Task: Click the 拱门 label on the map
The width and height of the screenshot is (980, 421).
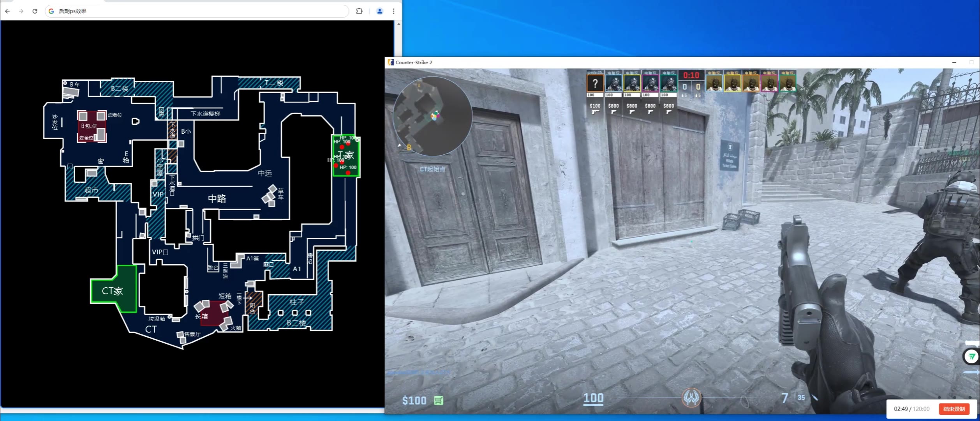Action: tap(198, 237)
